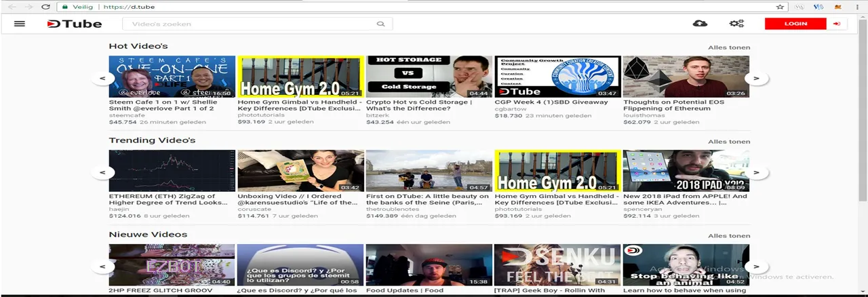868x297 pixels.
Task: Click the search magnifier icon
Action: point(380,24)
